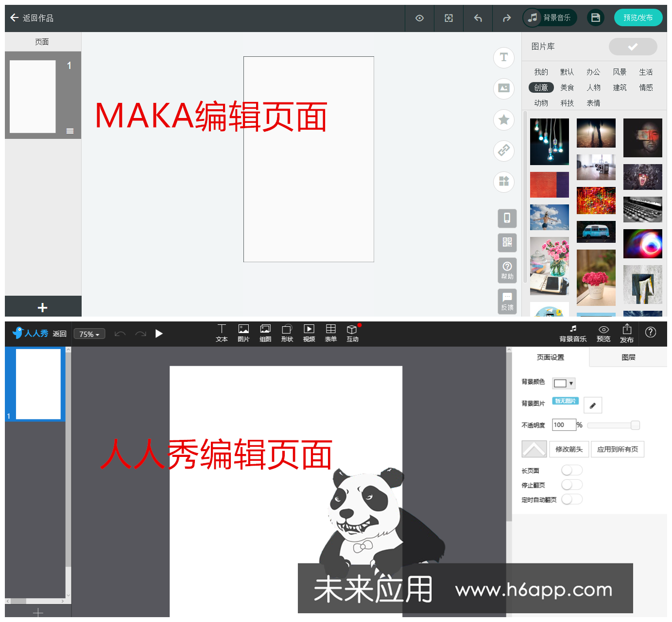Select the 创意 image category
The height and width of the screenshot is (622, 672).
point(541,87)
